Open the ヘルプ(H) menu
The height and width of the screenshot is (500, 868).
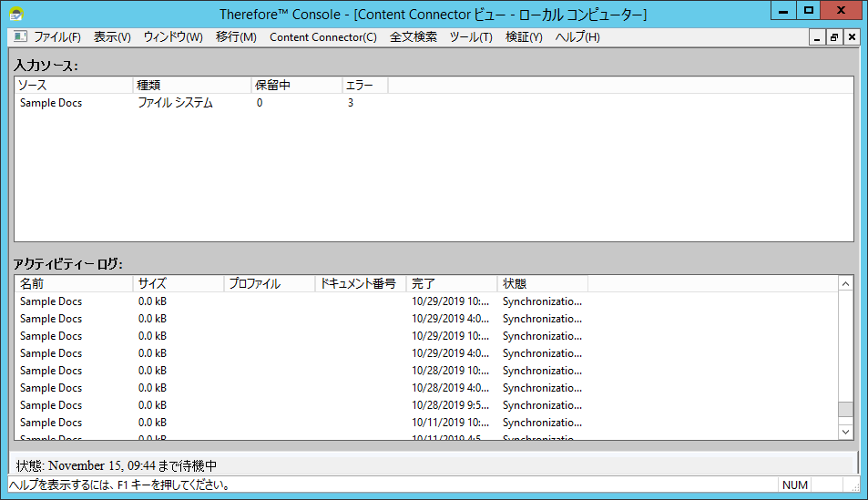click(x=577, y=37)
